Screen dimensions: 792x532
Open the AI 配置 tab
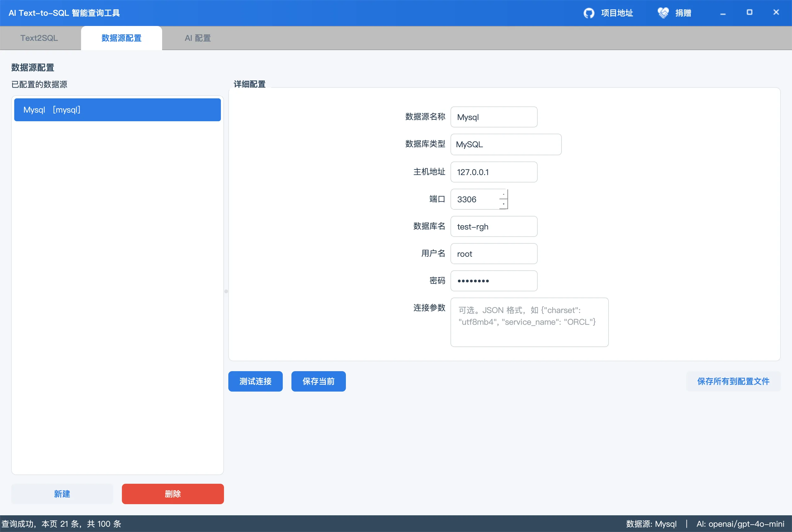pyautogui.click(x=198, y=38)
